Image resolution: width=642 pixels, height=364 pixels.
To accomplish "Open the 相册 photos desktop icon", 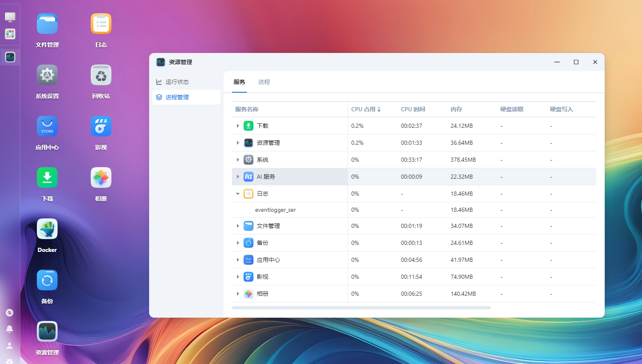I will tap(101, 178).
